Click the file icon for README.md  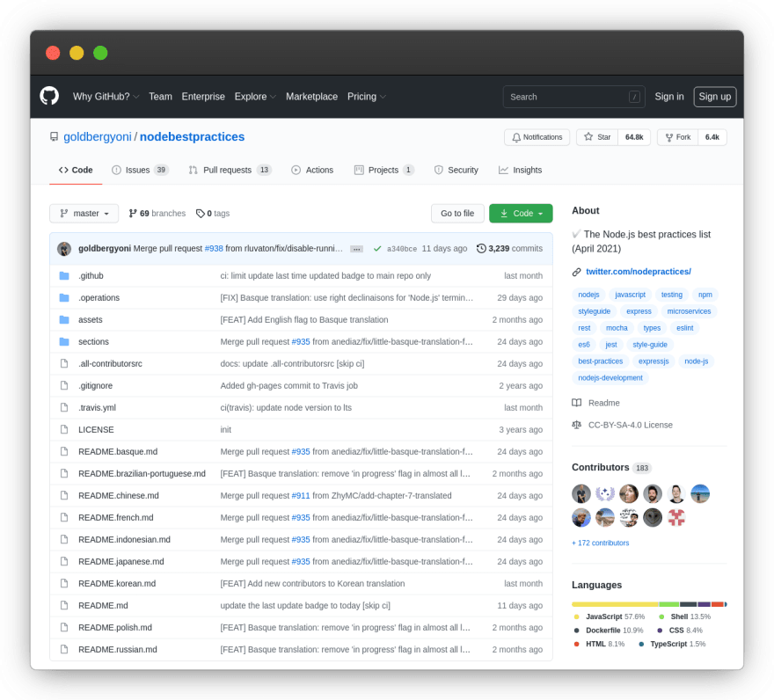pyautogui.click(x=64, y=605)
